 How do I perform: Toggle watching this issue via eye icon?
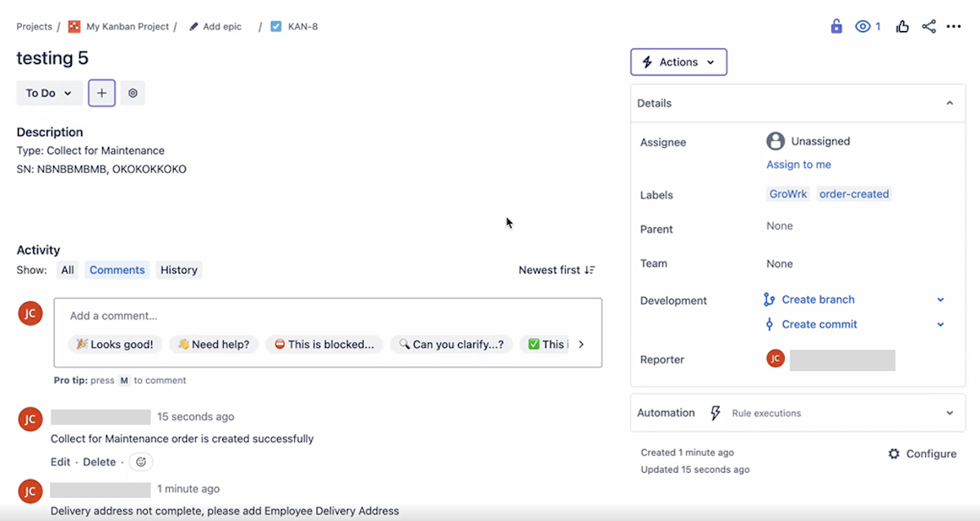click(863, 25)
